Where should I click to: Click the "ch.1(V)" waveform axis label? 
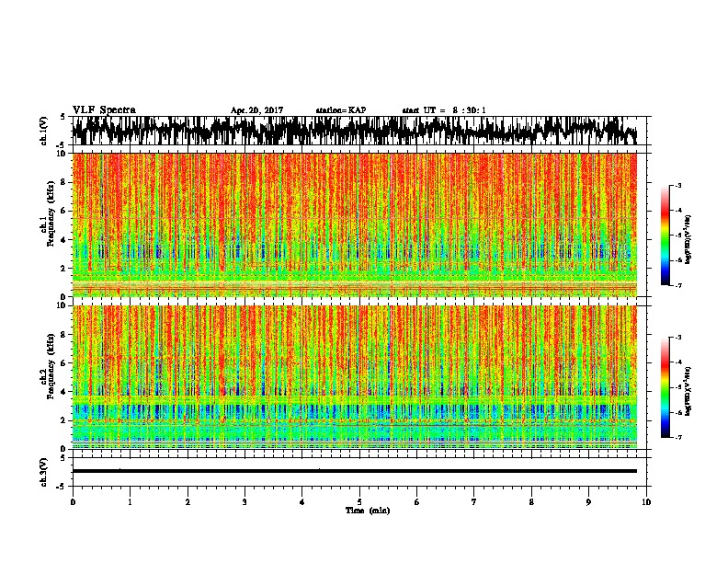click(x=44, y=131)
